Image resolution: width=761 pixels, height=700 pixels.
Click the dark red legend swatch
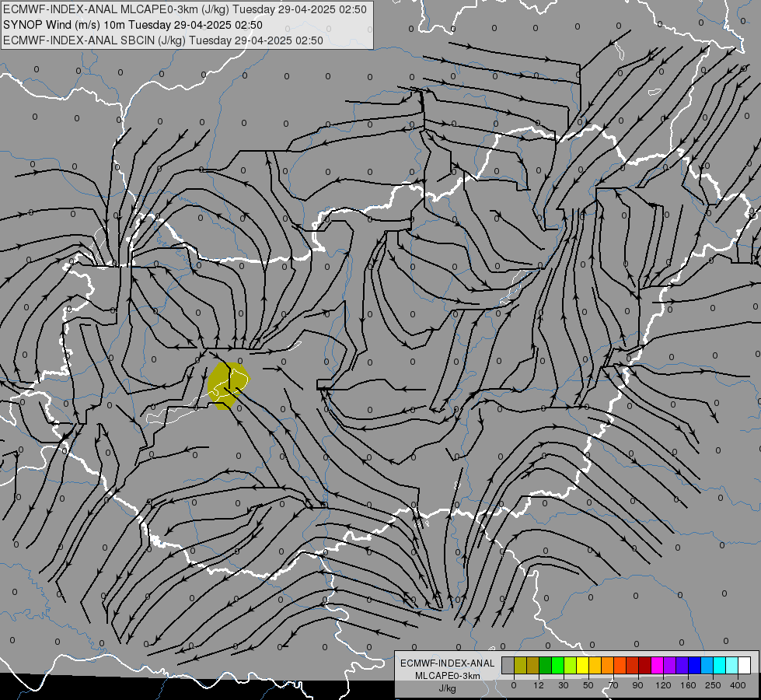coord(644,665)
